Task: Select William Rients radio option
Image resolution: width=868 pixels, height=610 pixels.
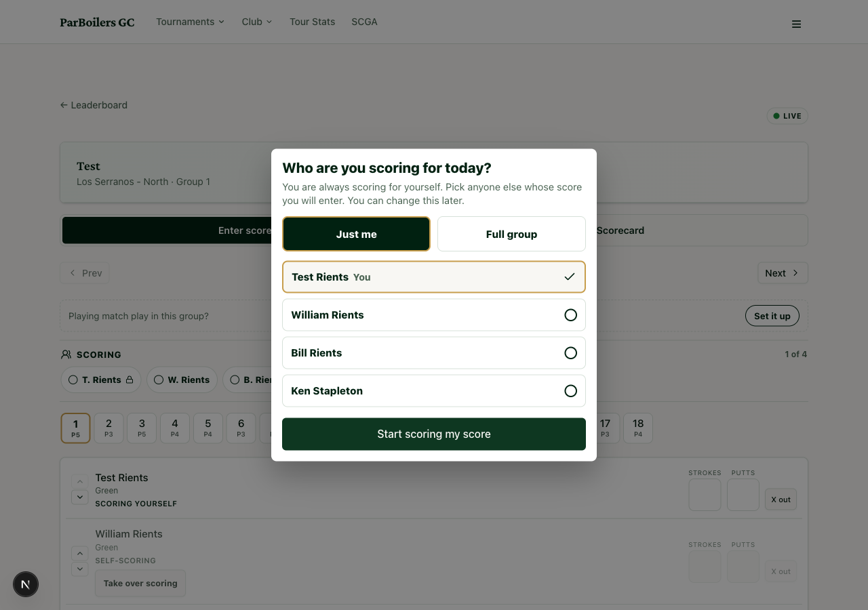Action: tap(570, 315)
